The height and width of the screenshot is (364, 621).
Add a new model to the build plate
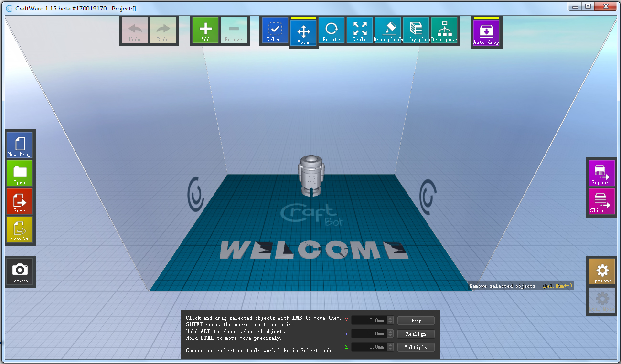205,30
